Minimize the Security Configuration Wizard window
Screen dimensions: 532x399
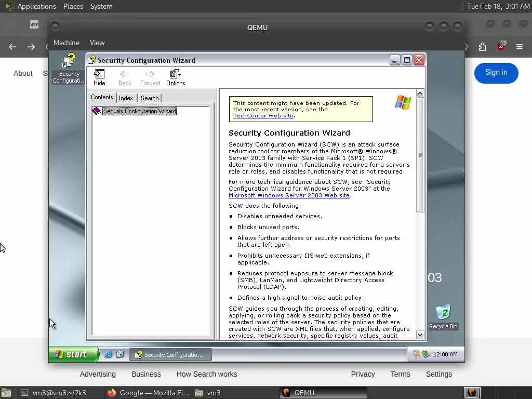[394, 60]
